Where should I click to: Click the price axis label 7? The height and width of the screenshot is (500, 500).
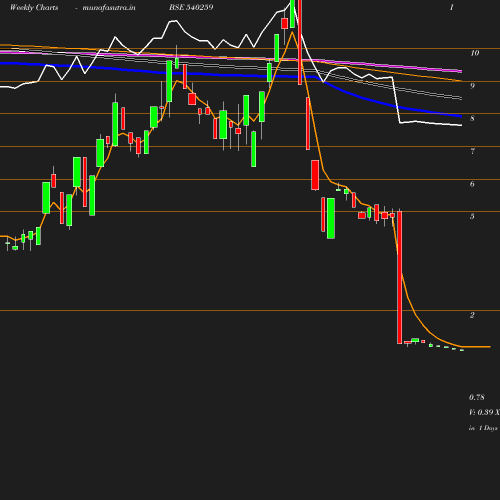tap(472, 151)
